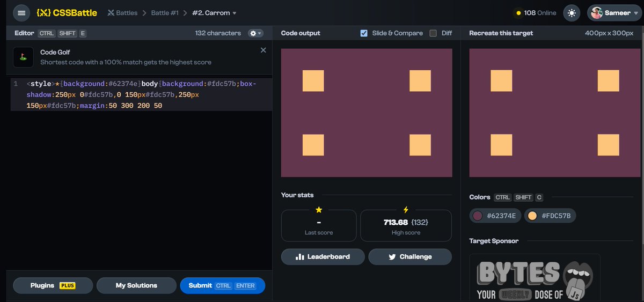Click the 713.68 high score value
Viewport: 644px width, 302px height.
coord(396,222)
